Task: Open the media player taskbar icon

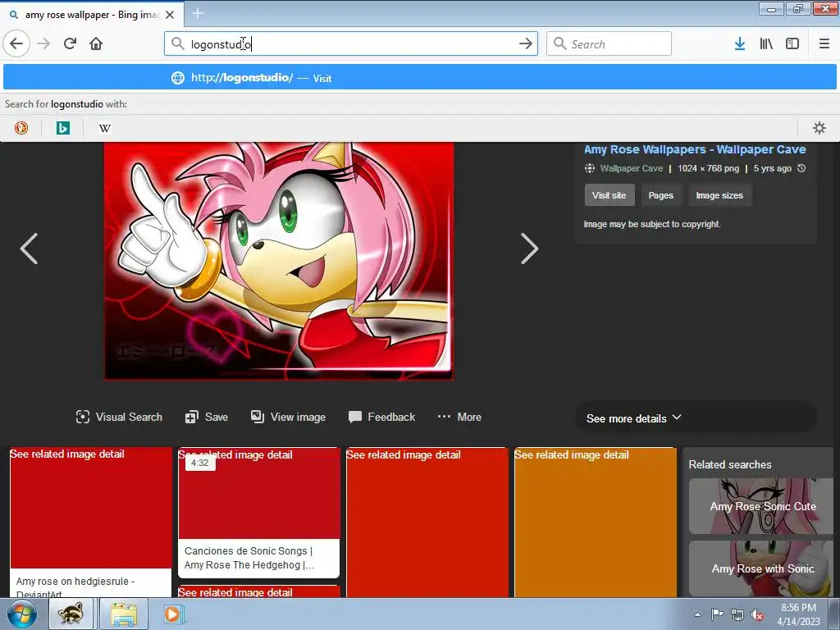Action: pos(173,614)
